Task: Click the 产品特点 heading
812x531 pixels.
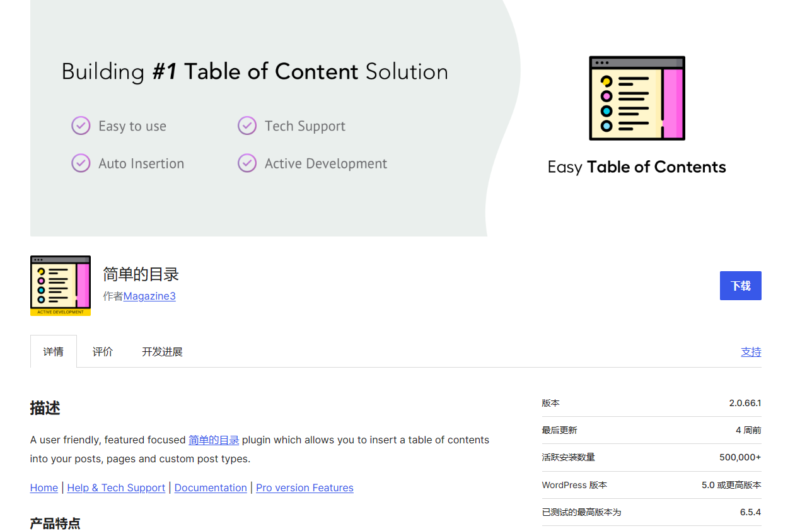Action: tap(55, 523)
